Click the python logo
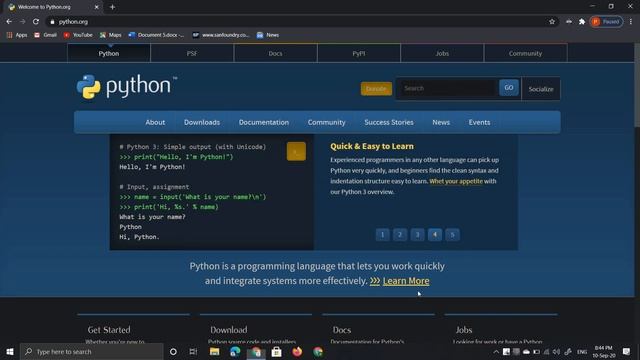The image size is (640, 360). click(127, 87)
